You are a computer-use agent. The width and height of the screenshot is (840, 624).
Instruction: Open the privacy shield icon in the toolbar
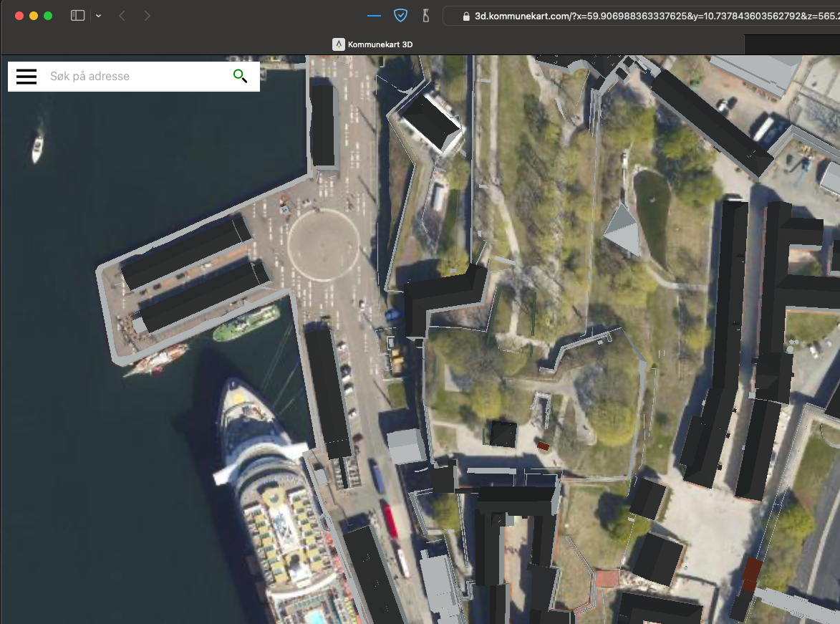click(400, 14)
